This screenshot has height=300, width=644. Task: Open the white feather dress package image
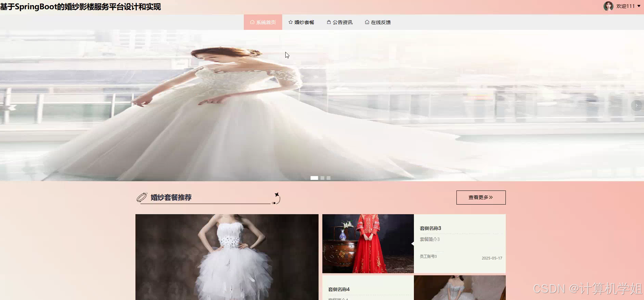click(x=227, y=257)
